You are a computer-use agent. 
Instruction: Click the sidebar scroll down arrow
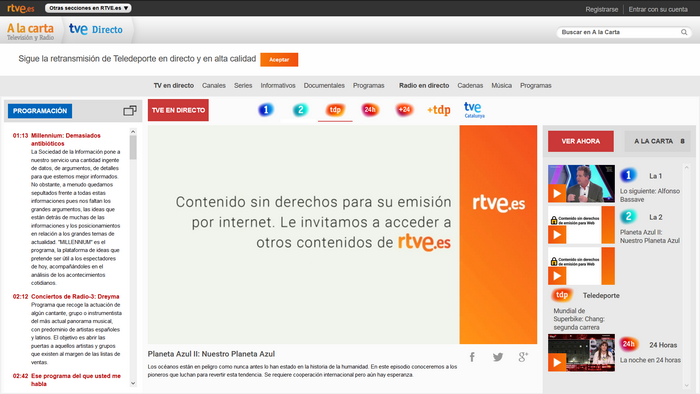click(687, 386)
